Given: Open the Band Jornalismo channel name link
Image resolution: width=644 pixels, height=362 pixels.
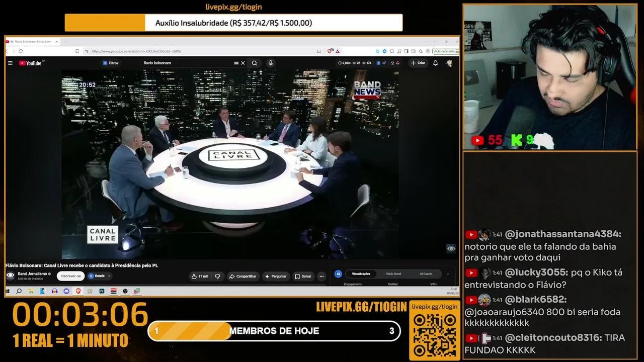Looking at the screenshot, I should pos(32,274).
